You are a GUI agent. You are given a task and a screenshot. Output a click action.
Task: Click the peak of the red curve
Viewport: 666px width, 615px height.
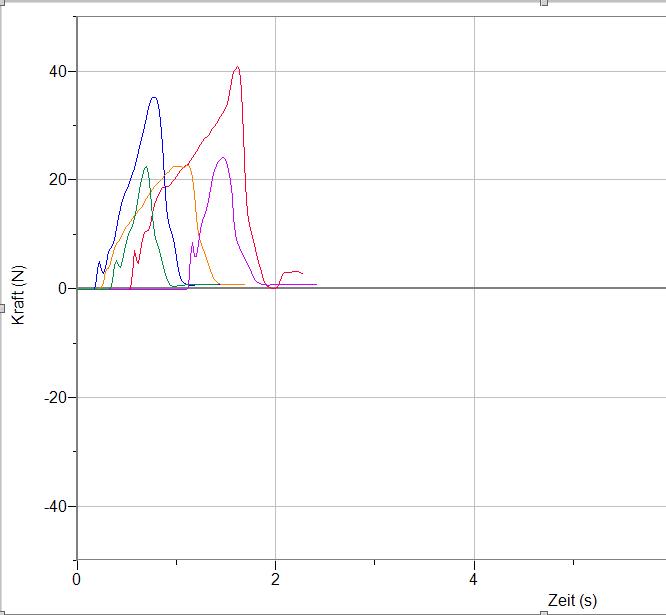[x=237, y=67]
